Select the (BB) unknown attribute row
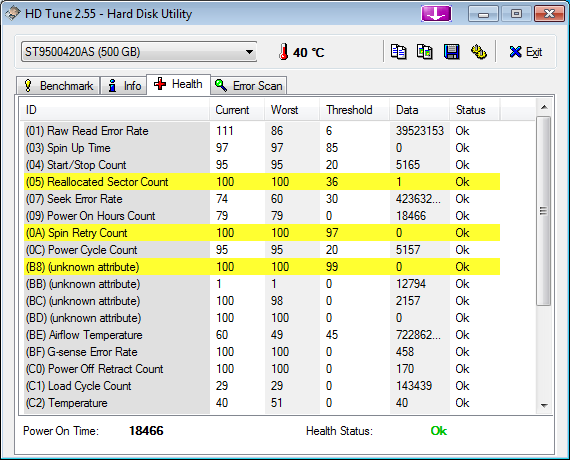571x463 pixels. point(262,284)
